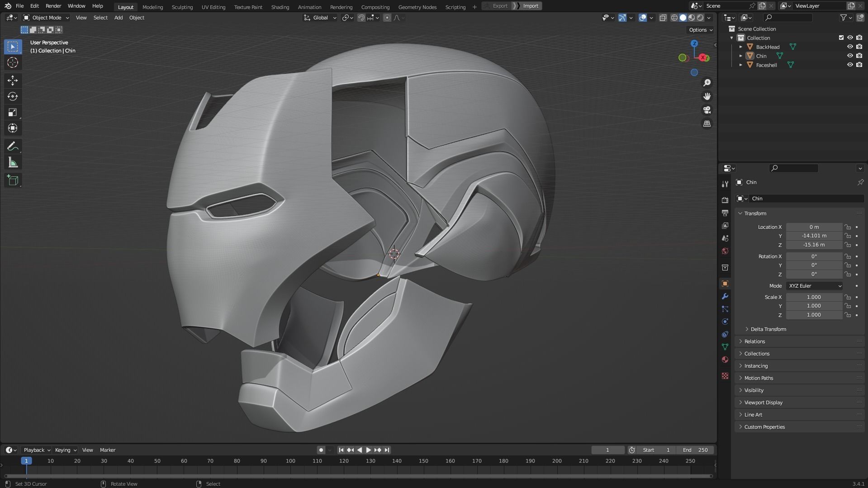Image resolution: width=868 pixels, height=488 pixels.
Task: Click the Import button
Action: (530, 6)
